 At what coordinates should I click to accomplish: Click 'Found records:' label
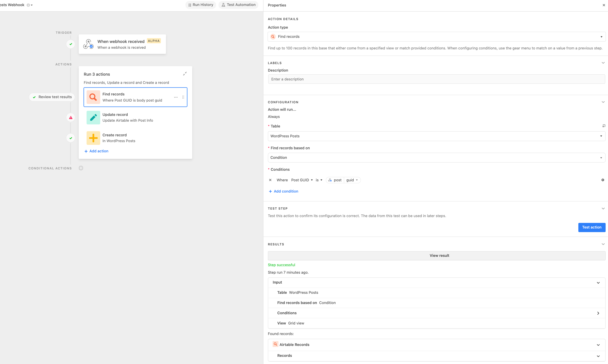pos(281,334)
